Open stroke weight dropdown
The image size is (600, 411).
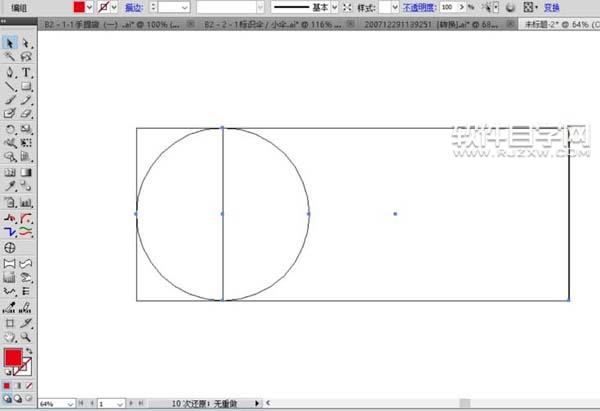(185, 7)
